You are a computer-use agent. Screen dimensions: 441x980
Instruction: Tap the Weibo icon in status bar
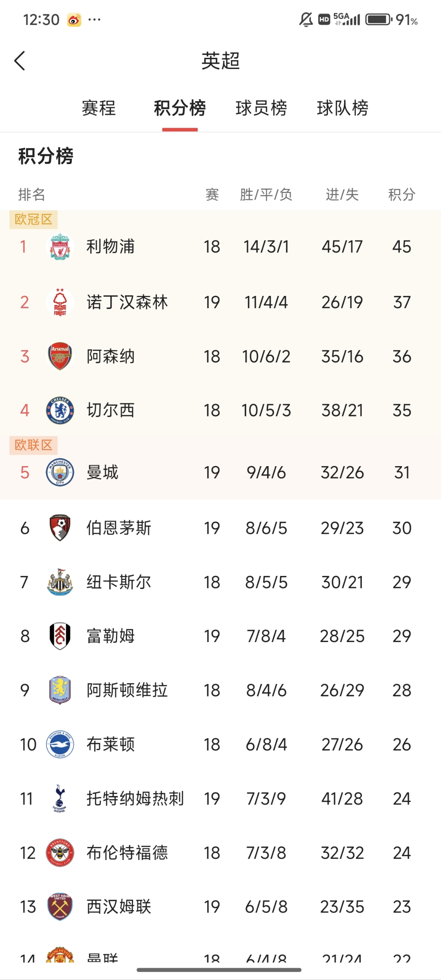click(x=73, y=19)
